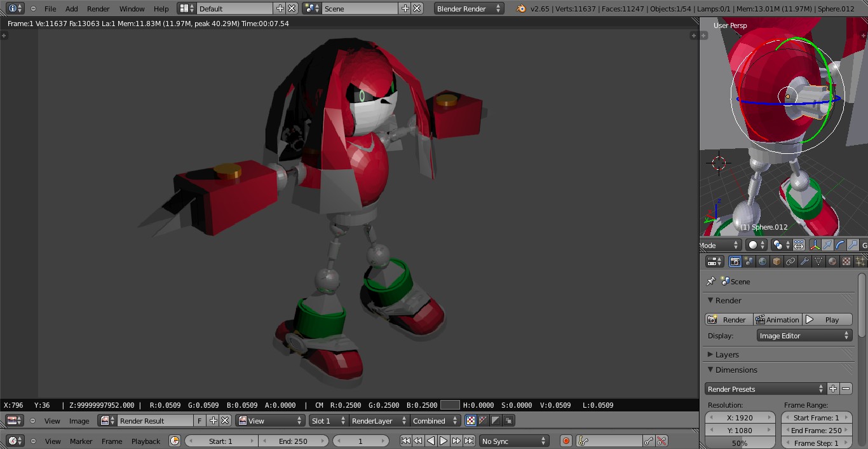Jump to the end frame

click(x=469, y=441)
